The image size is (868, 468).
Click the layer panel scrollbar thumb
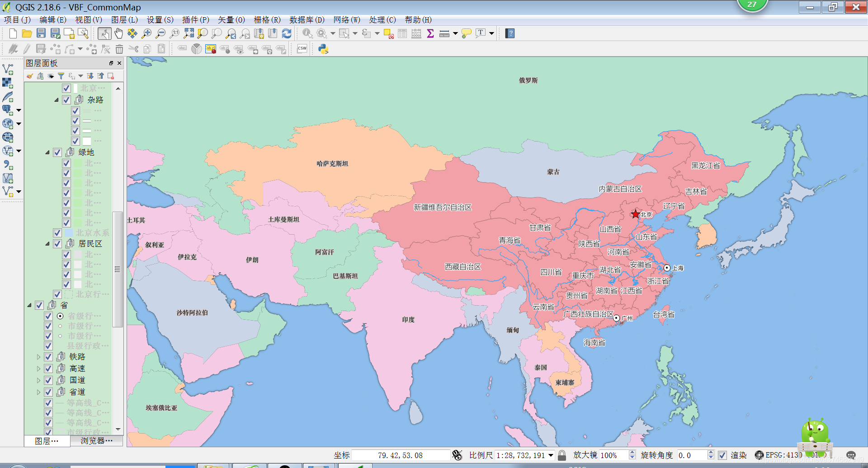click(118, 269)
